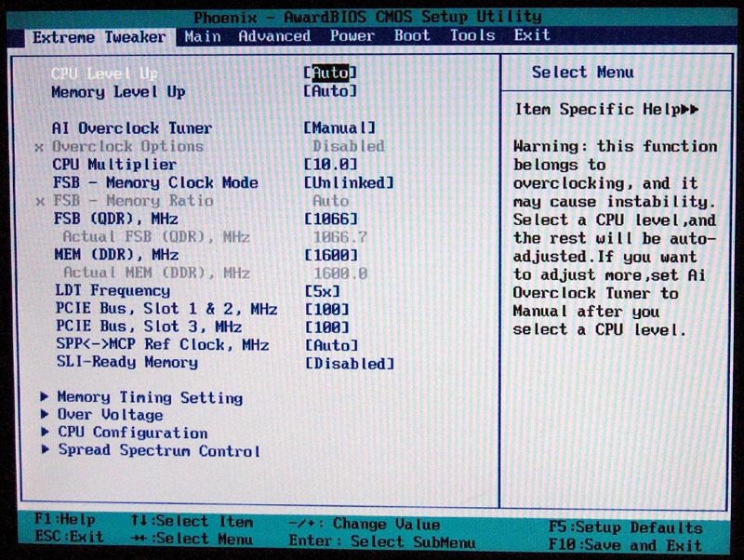Image resolution: width=744 pixels, height=560 pixels.
Task: Change SPP<->MCP Ref Clock [Auto] value
Action: click(332, 345)
